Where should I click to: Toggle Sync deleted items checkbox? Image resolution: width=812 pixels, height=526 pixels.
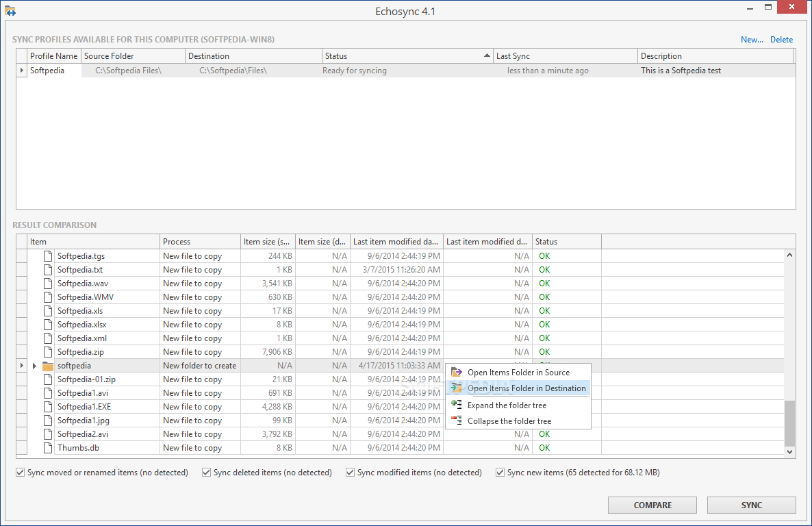click(x=206, y=473)
